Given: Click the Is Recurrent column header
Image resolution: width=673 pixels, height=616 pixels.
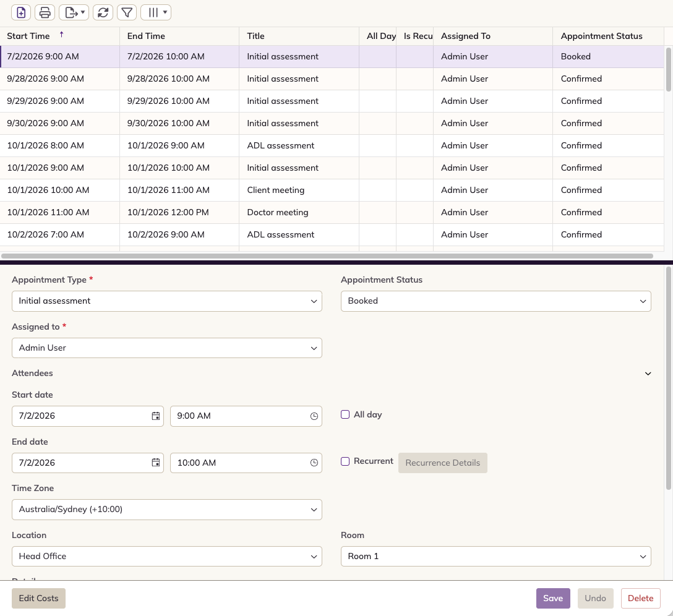Looking at the screenshot, I should point(414,36).
